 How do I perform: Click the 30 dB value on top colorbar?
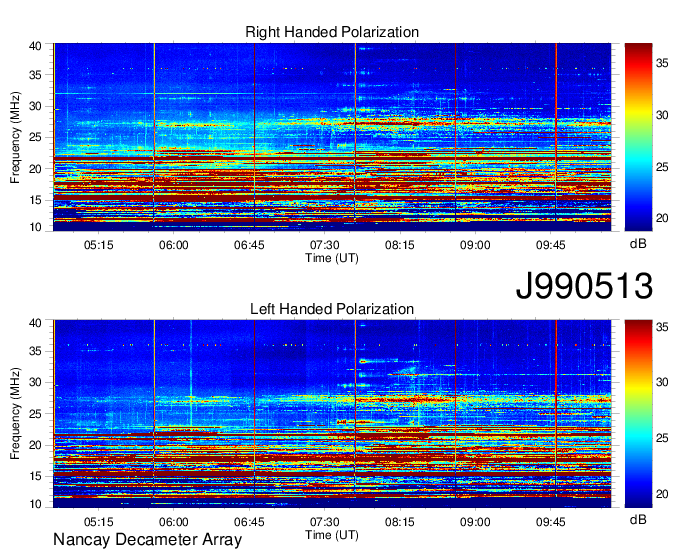pos(662,115)
